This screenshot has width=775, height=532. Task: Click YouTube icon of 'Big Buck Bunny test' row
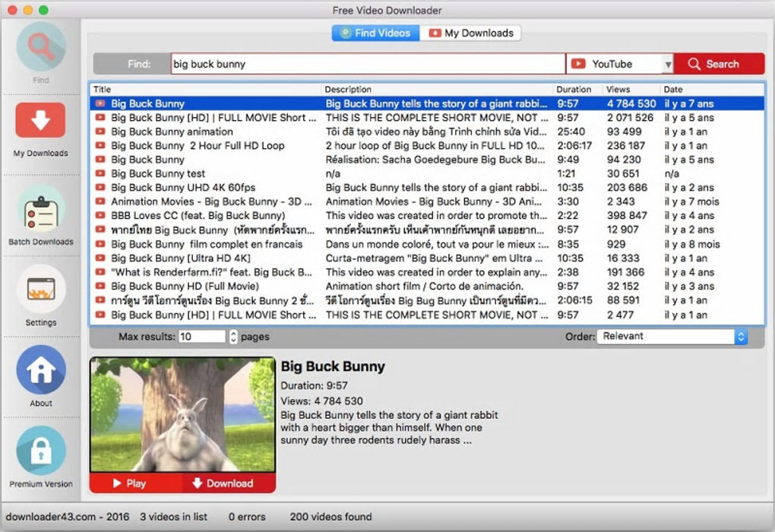[x=100, y=173]
